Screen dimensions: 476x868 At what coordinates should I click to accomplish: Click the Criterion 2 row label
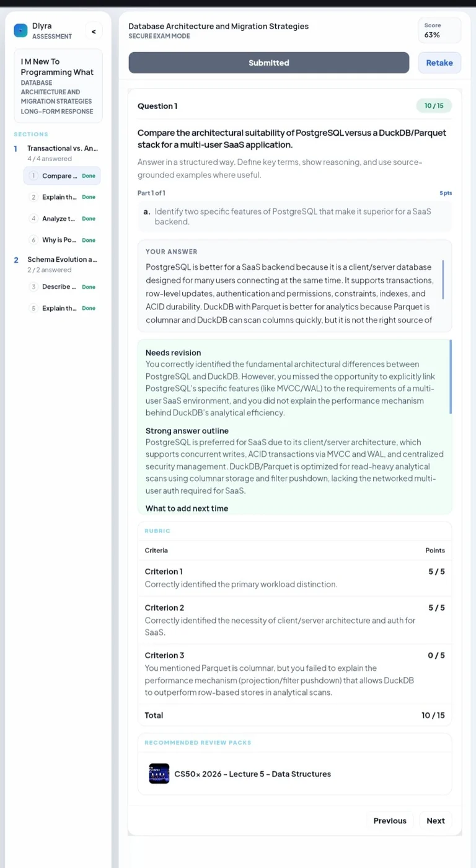coord(164,608)
